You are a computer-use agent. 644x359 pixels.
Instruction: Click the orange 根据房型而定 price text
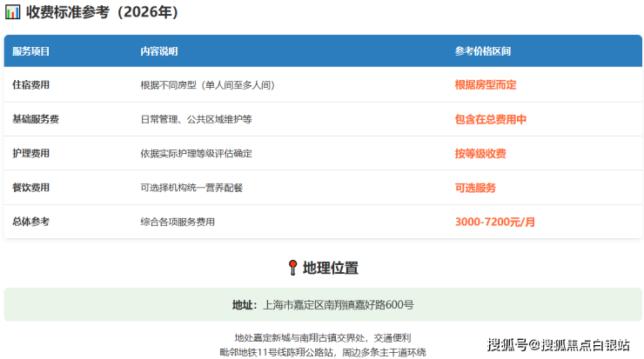486,85
